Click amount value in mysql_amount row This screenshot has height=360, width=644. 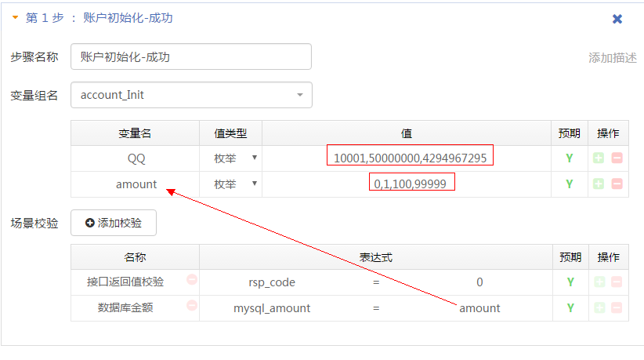point(479,308)
